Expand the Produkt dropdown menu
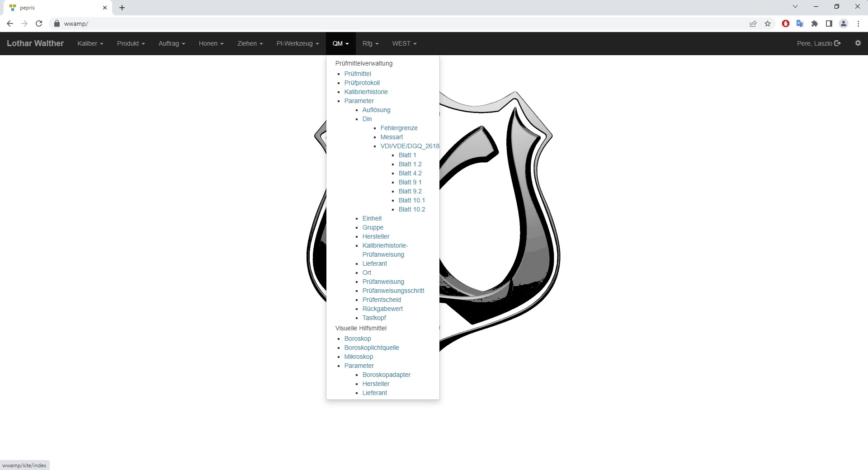This screenshot has height=470, width=868. coord(131,43)
